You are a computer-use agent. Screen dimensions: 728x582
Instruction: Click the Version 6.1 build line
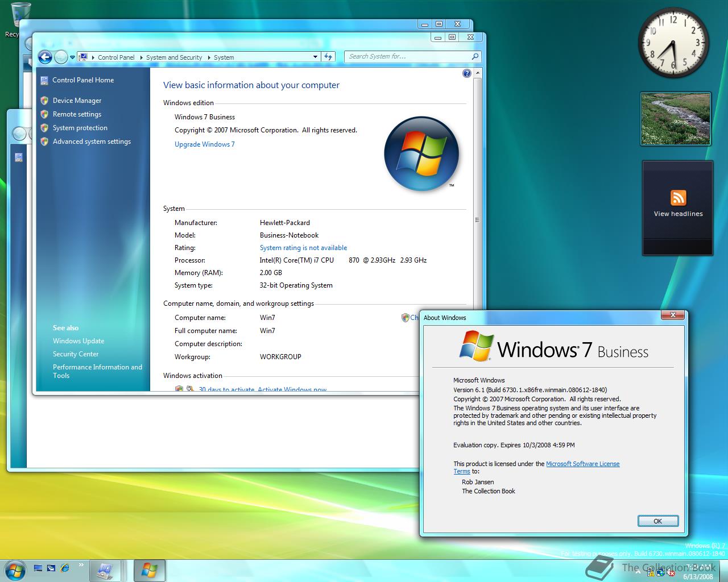pyautogui.click(x=530, y=390)
